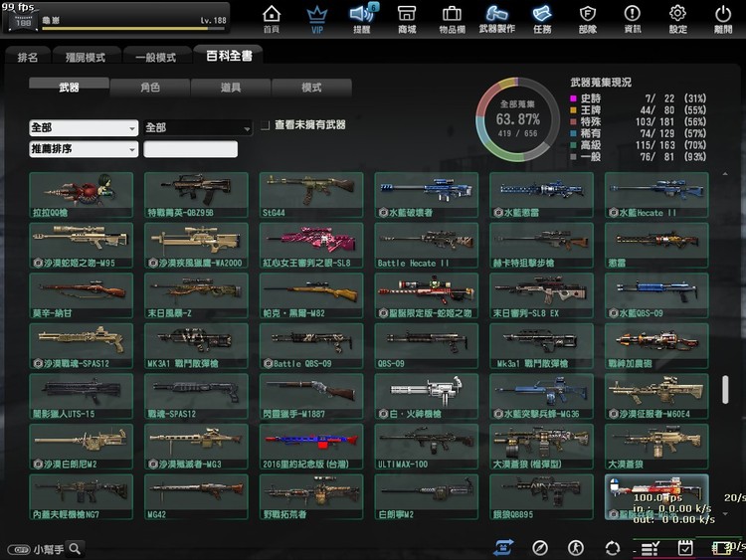Click the scrollbar up arrow
The image size is (746, 560).
pos(725,174)
